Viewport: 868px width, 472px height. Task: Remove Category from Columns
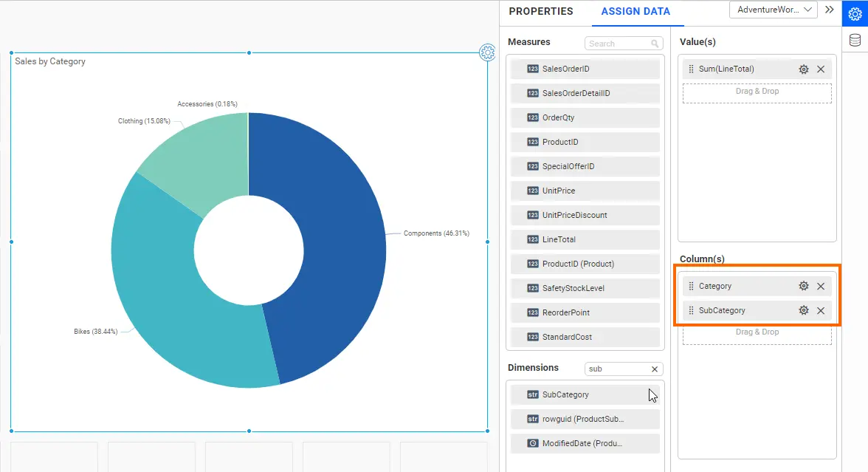pyautogui.click(x=821, y=287)
